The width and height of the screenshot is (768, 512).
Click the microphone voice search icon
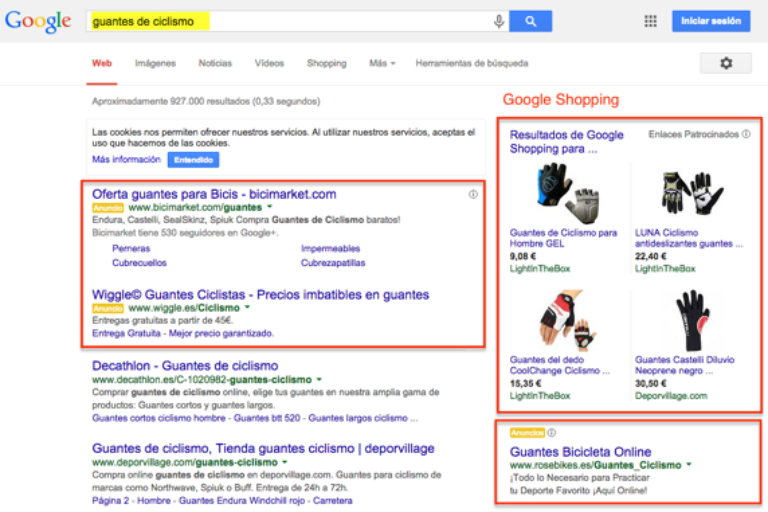pos(499,21)
